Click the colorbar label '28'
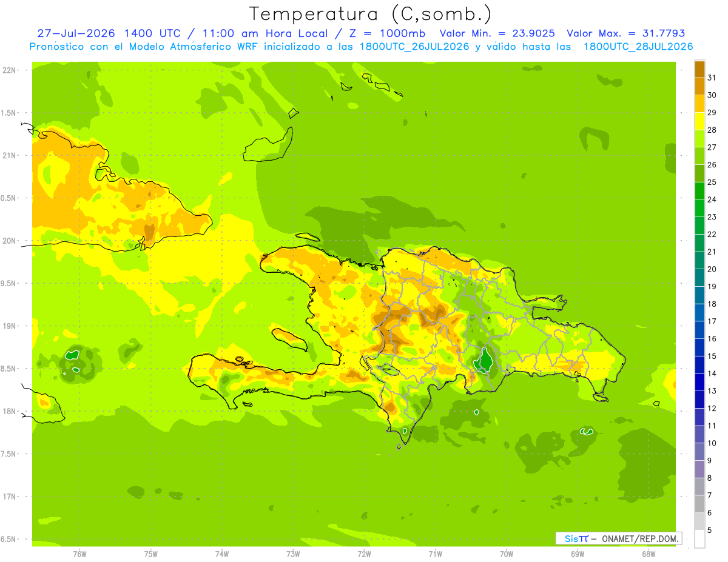The height and width of the screenshot is (562, 728). (x=712, y=130)
